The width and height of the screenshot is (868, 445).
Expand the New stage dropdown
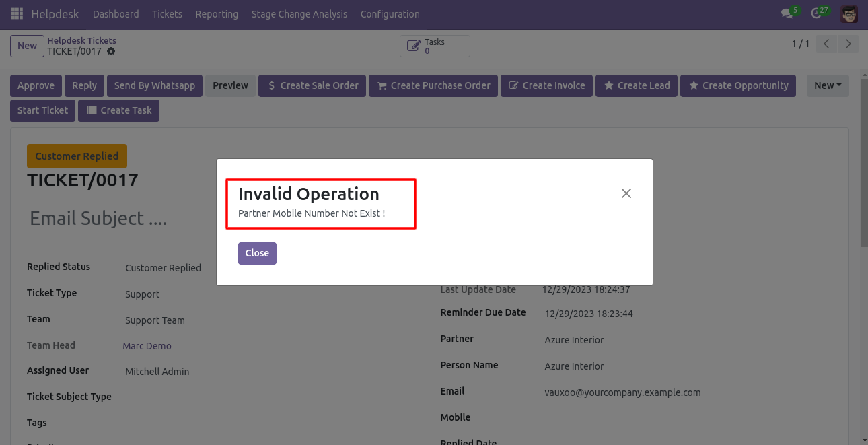pyautogui.click(x=828, y=85)
